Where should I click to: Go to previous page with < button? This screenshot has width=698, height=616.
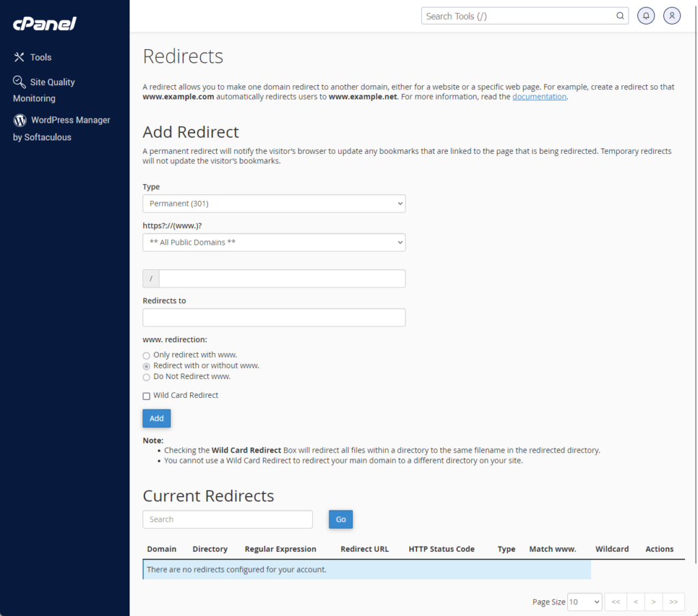(636, 602)
